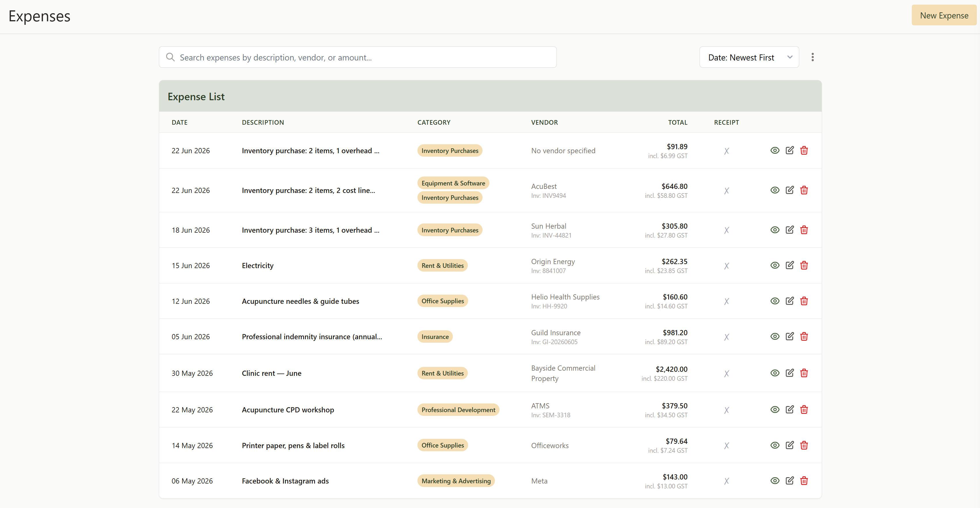Open the Date: Newest First sort dropdown
Screen dimensions: 980x508
tap(749, 57)
